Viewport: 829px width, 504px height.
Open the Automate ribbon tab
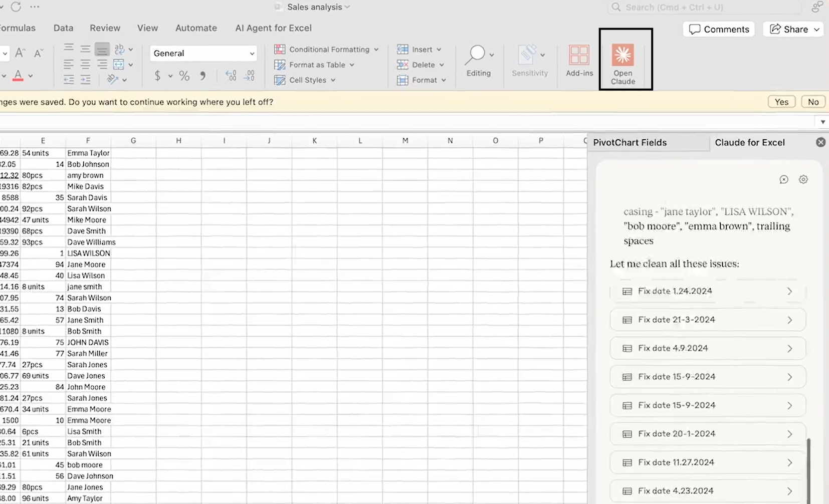pos(196,28)
